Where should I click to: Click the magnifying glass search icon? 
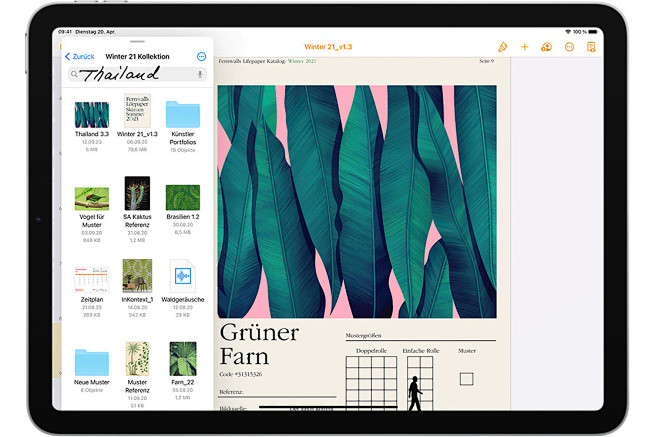[x=74, y=74]
